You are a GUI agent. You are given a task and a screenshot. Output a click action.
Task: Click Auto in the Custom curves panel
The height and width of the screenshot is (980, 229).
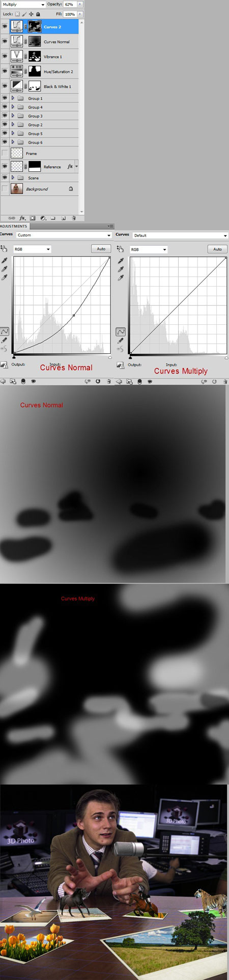pos(101,249)
